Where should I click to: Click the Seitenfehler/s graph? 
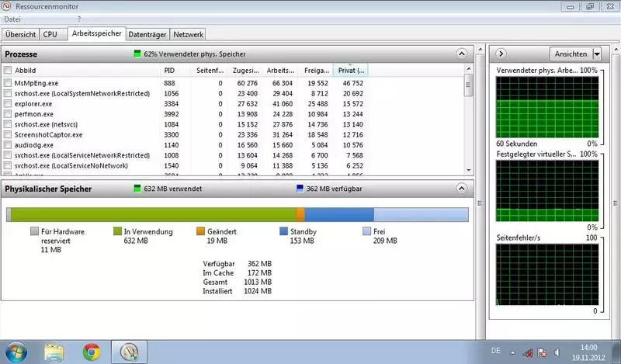point(547,275)
